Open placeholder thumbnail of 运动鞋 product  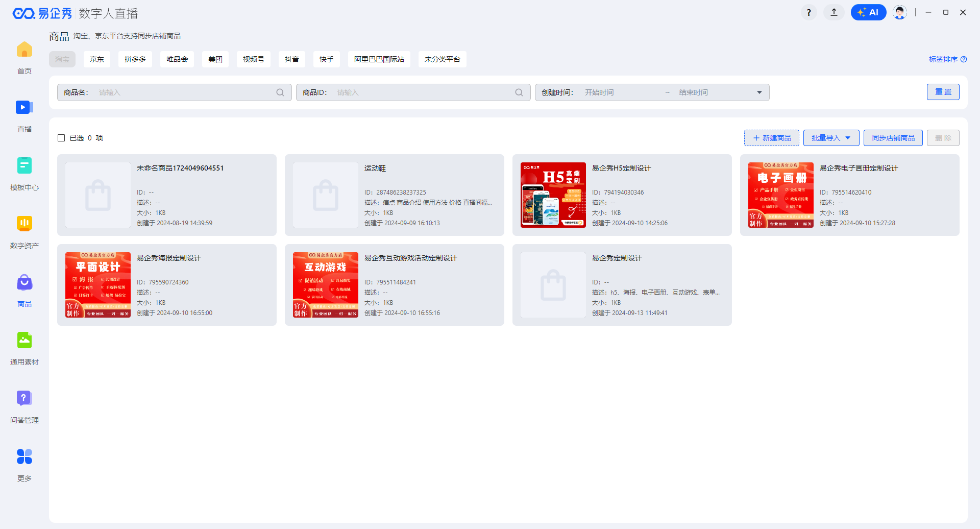326,195
